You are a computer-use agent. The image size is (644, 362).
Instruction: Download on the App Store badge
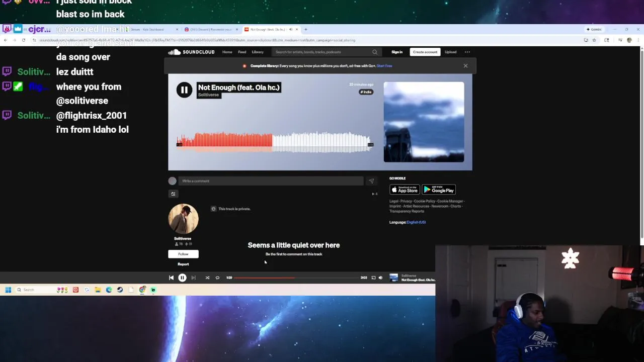(405, 190)
